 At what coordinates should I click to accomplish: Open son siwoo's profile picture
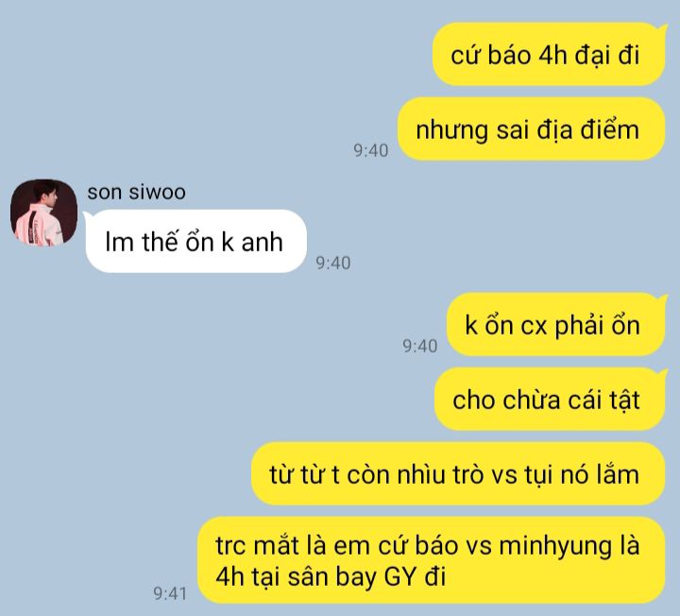coord(43,213)
